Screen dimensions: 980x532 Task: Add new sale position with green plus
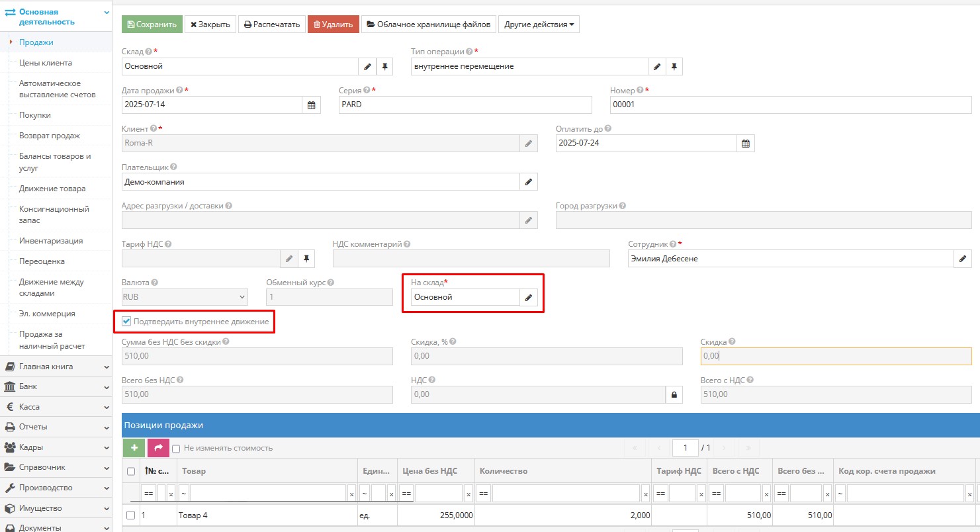pyautogui.click(x=134, y=448)
